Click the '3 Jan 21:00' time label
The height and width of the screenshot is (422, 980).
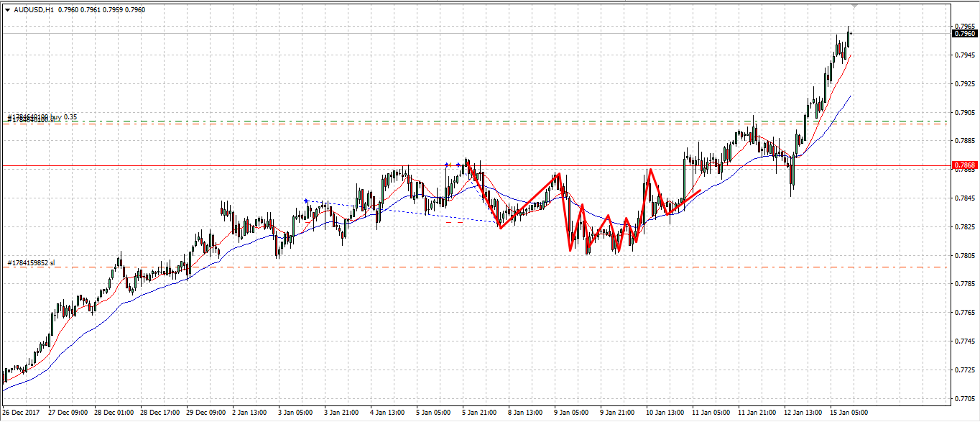pyautogui.click(x=341, y=413)
